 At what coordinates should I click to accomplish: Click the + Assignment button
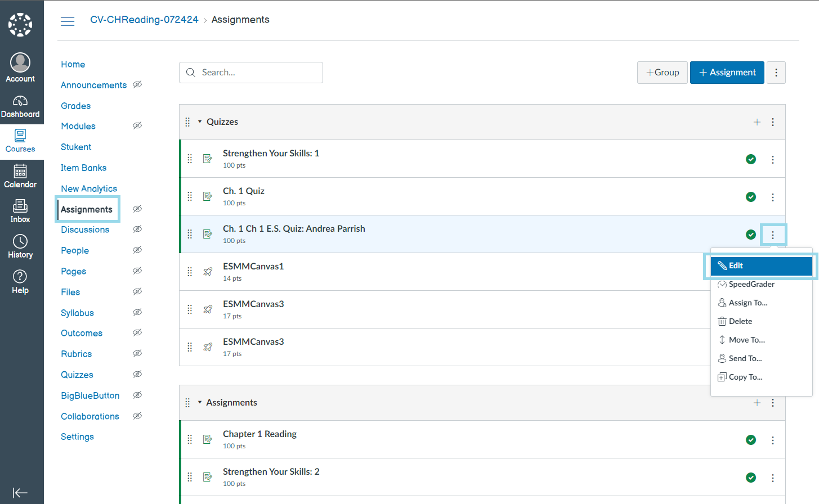point(727,73)
